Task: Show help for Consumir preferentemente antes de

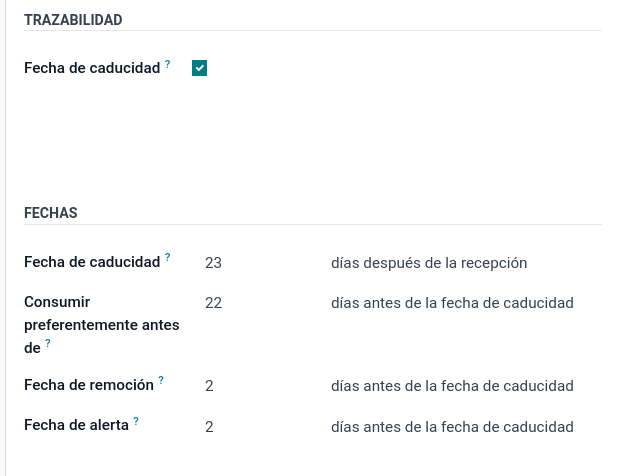Action: point(48,343)
